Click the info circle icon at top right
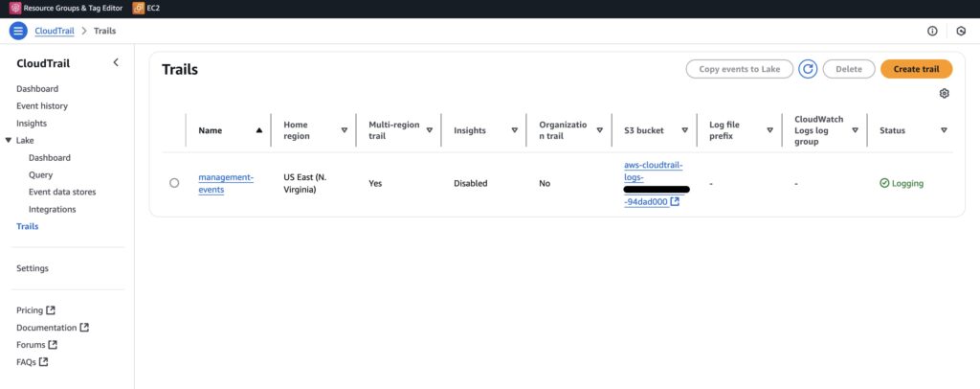This screenshot has width=980, height=389. 932,31
